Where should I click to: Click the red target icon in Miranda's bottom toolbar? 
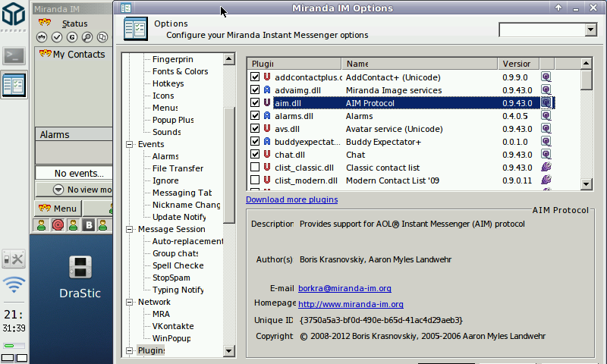pyautogui.click(x=57, y=225)
